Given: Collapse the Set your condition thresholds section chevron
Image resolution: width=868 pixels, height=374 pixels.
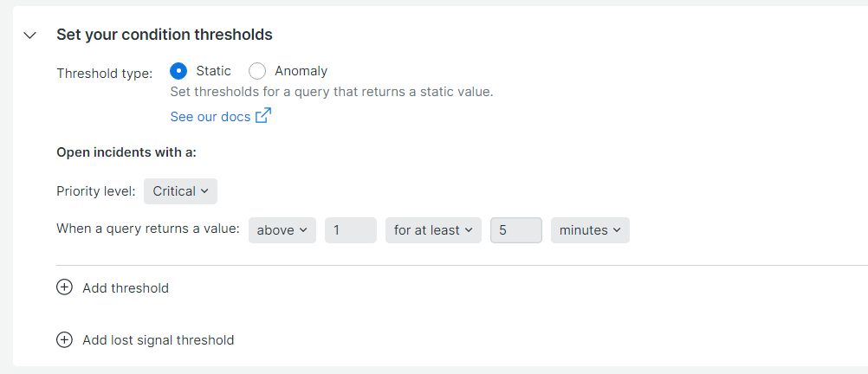Looking at the screenshot, I should pyautogui.click(x=30, y=35).
